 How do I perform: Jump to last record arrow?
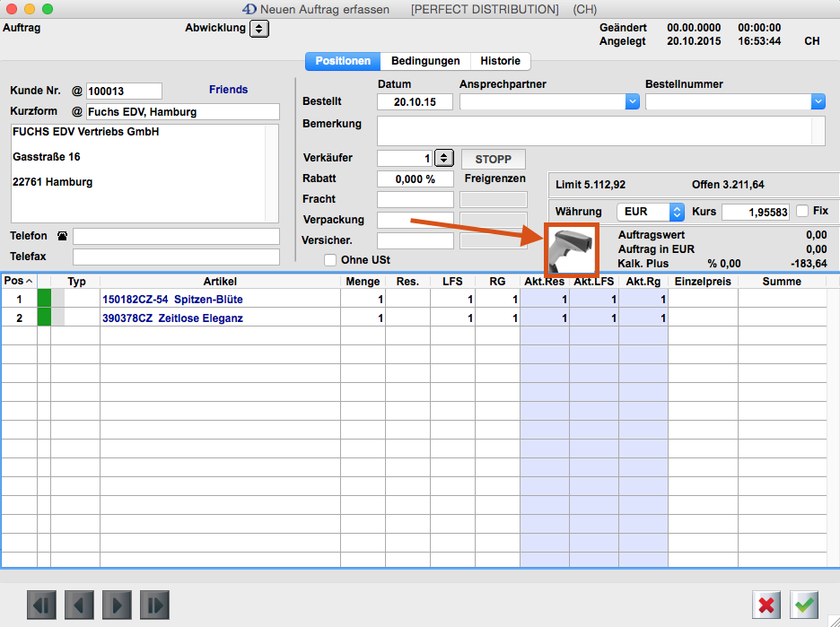point(154,605)
